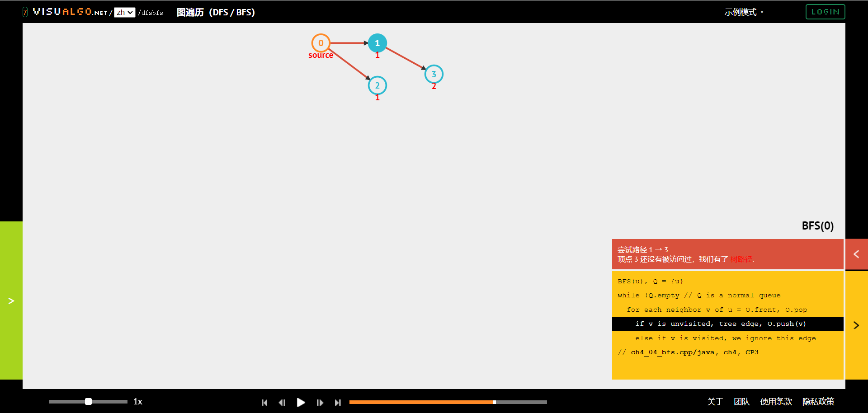Collapse the red status message panel
The height and width of the screenshot is (413, 868).
(x=856, y=254)
